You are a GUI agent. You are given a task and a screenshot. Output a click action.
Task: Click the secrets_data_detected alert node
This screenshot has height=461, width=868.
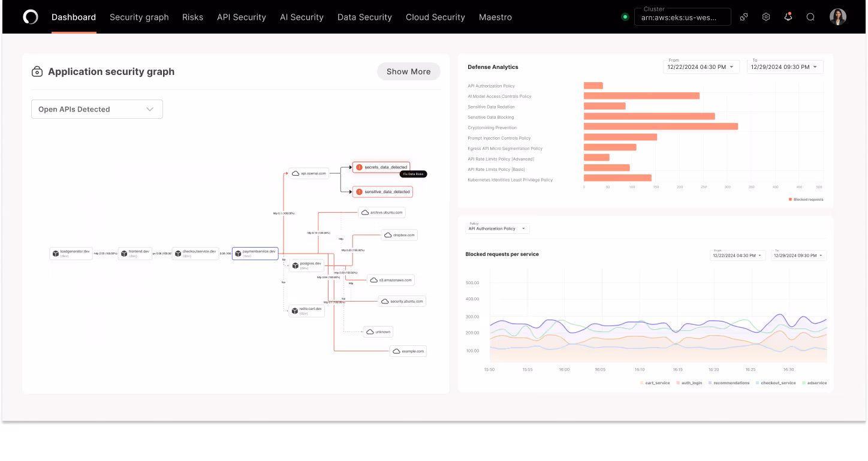point(381,167)
